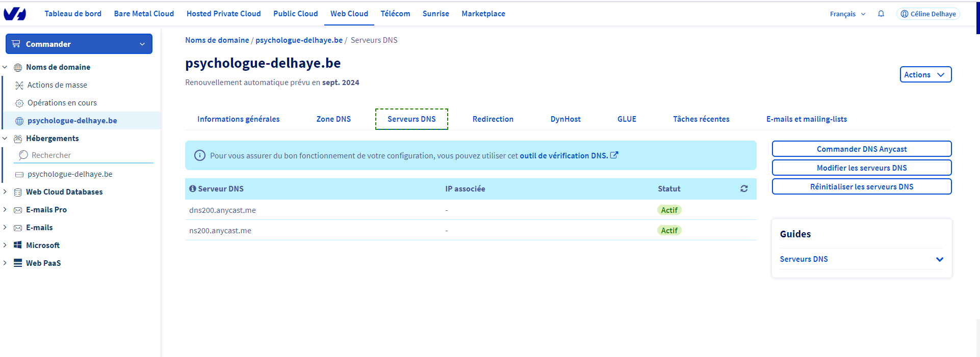Click the Microsoft logo in the sidebar
Screen dimensions: 980x357
point(18,245)
